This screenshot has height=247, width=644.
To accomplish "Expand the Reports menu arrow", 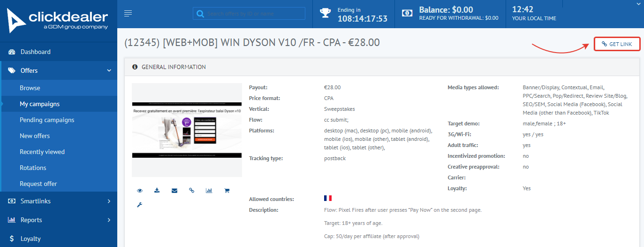I will pyautogui.click(x=109, y=220).
